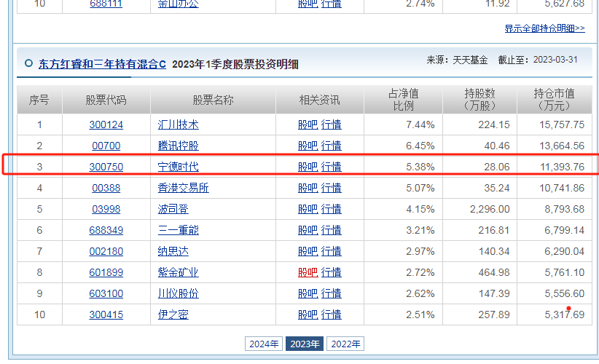Open 行情 for 紫金矿业
This screenshot has height=364, width=599.
coord(332,272)
